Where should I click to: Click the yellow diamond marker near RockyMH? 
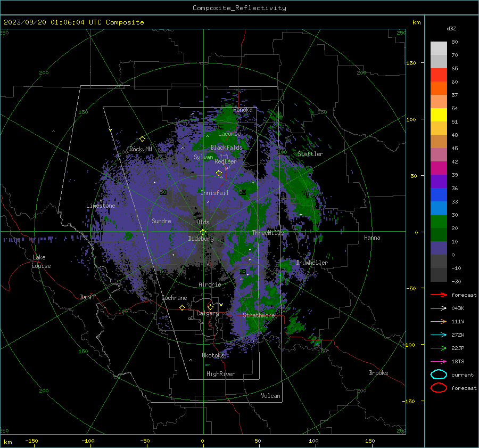[x=142, y=139]
